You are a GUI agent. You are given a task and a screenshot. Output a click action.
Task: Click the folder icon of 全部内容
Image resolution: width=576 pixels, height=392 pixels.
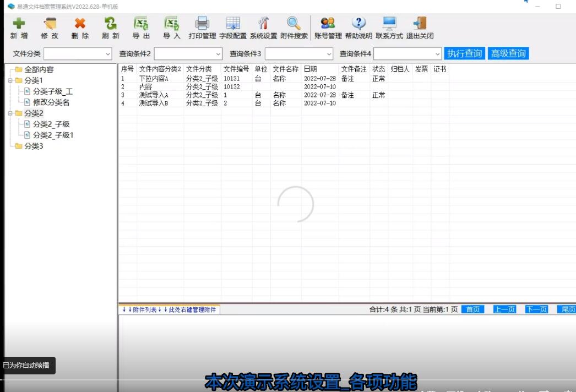click(19, 69)
